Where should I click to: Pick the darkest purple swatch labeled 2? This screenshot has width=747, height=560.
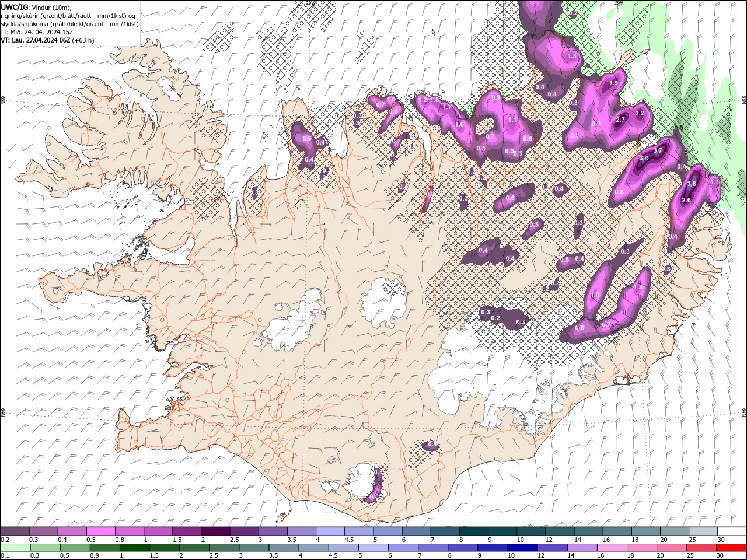(x=215, y=531)
